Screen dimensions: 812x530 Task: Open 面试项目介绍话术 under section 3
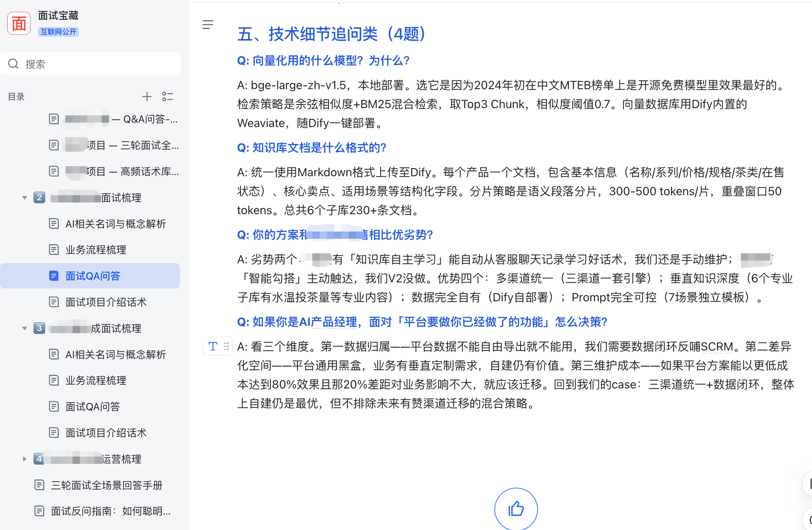pyautogui.click(x=106, y=433)
